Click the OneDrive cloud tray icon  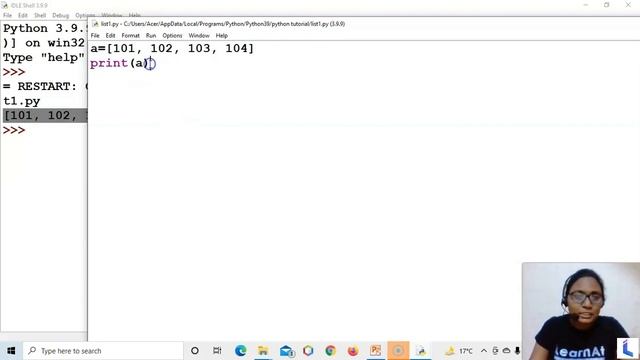pyautogui.click(x=506, y=351)
